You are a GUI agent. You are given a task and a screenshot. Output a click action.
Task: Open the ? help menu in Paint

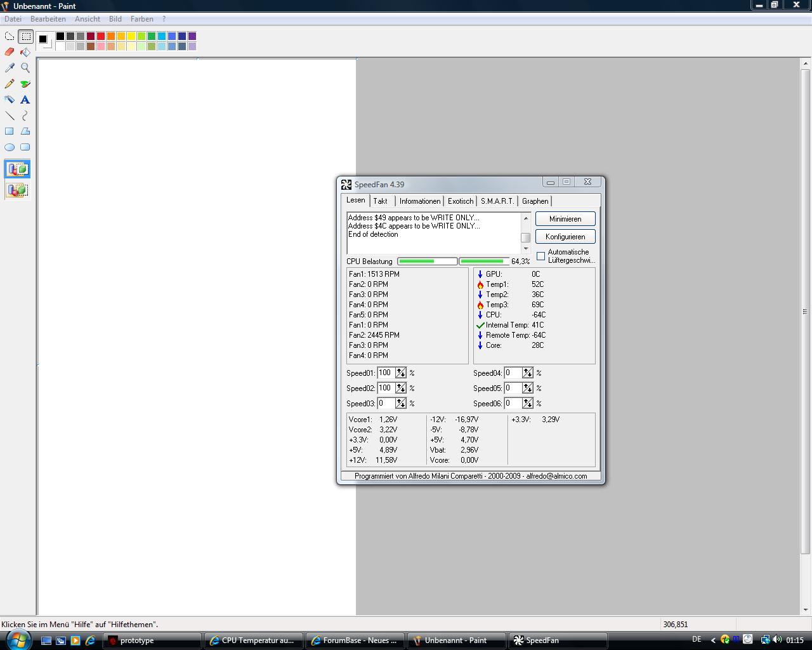[164, 19]
